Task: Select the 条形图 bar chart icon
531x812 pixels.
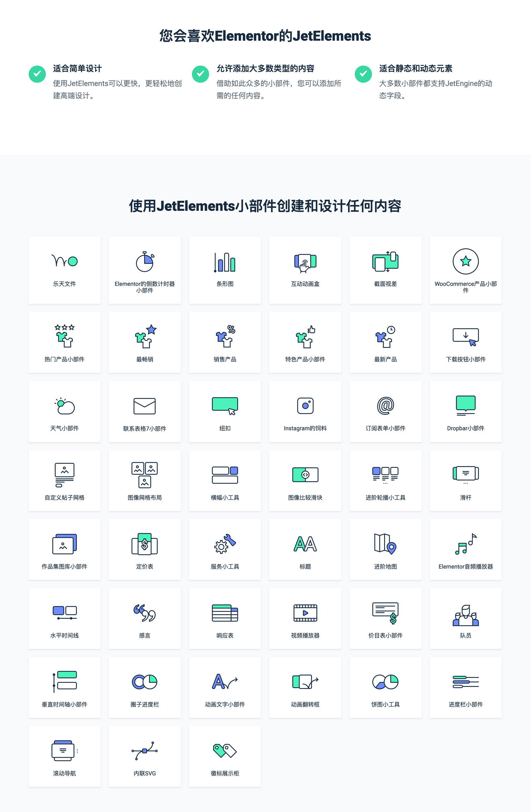Action: pos(225,262)
